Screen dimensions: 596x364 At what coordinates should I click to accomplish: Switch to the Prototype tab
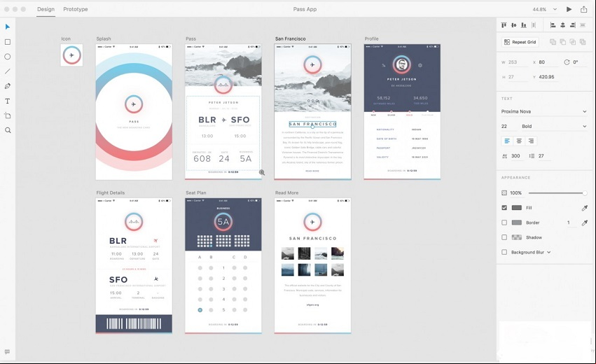click(x=75, y=9)
